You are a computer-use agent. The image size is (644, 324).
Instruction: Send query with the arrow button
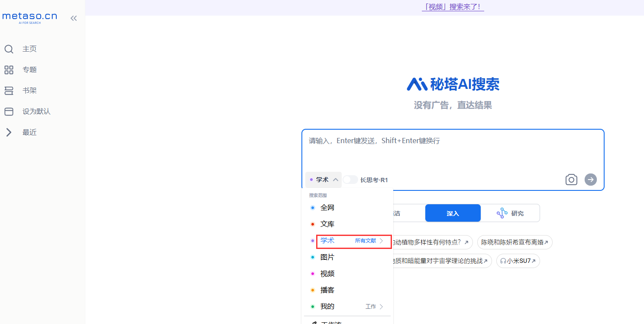(x=591, y=180)
